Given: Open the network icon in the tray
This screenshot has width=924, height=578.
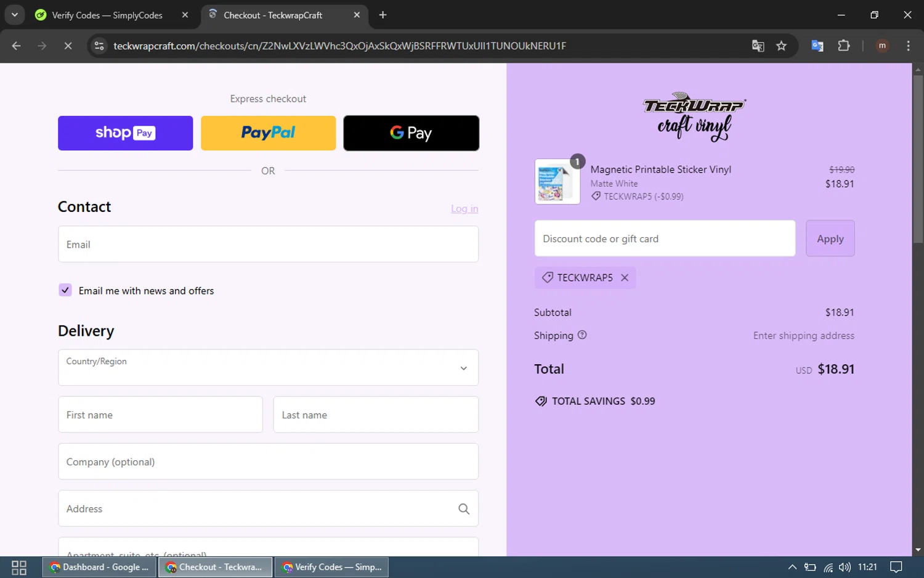Looking at the screenshot, I should point(828,567).
